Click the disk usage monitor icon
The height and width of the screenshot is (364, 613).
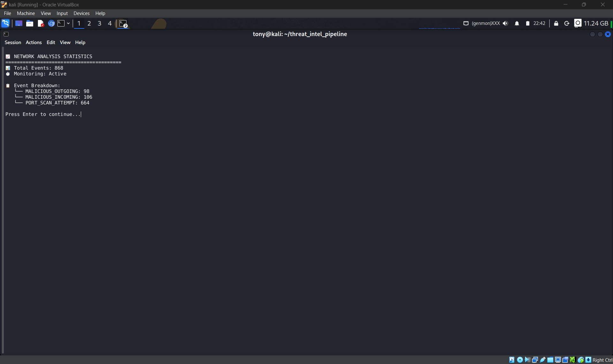(x=578, y=23)
